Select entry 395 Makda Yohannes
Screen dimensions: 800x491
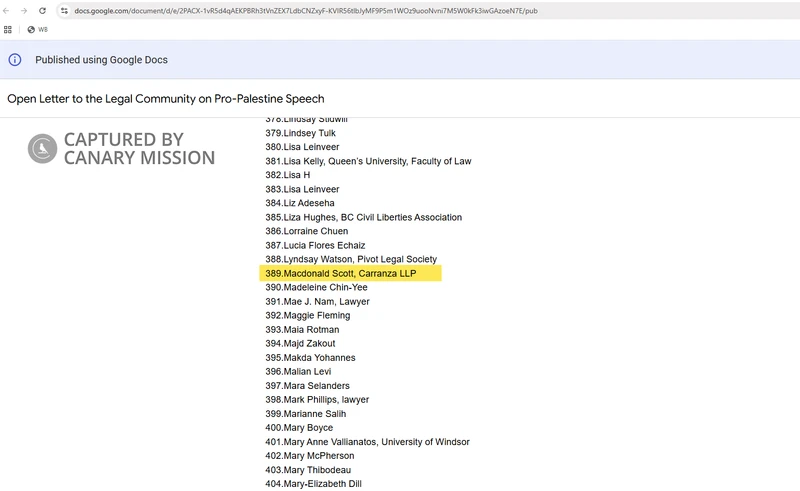[310, 358]
